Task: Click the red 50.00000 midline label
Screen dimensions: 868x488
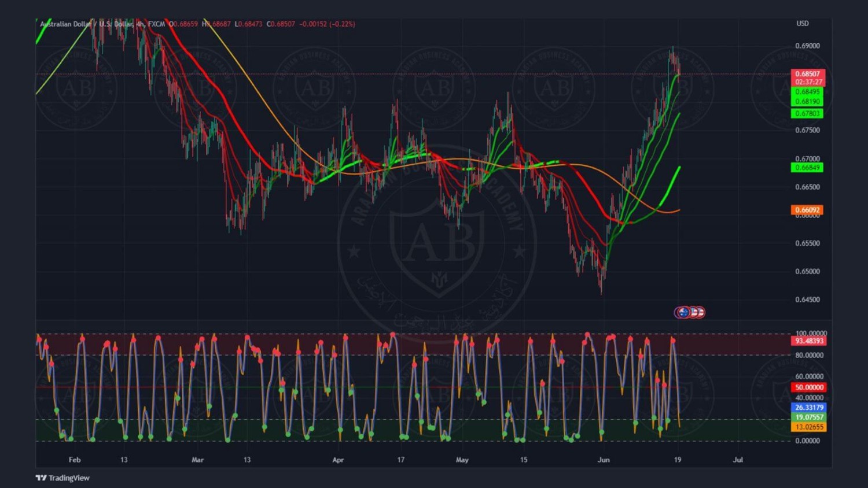Action: point(808,387)
